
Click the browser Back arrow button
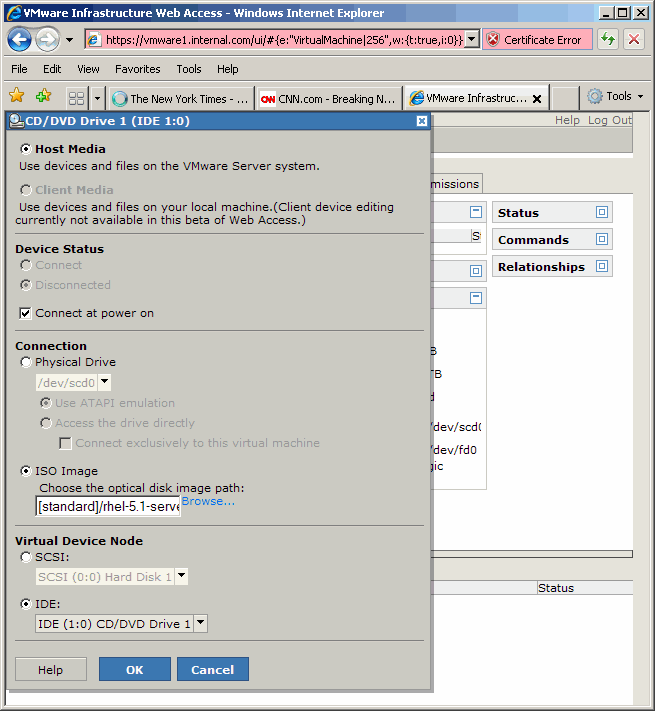19,40
